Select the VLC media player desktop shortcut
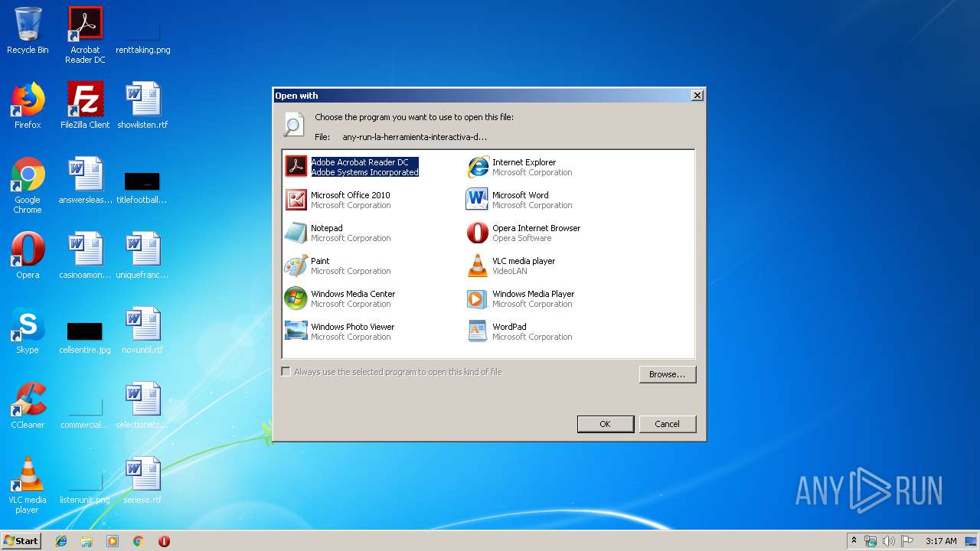This screenshot has height=551, width=980. point(28,485)
